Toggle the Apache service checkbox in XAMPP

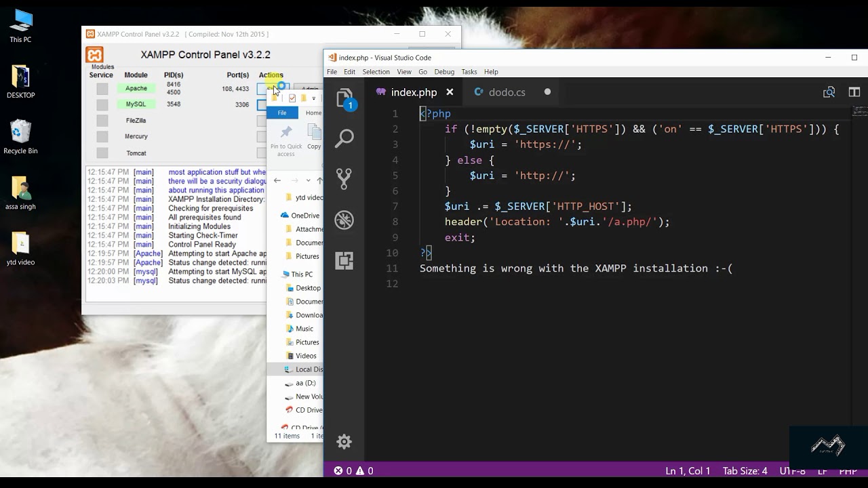pyautogui.click(x=102, y=89)
